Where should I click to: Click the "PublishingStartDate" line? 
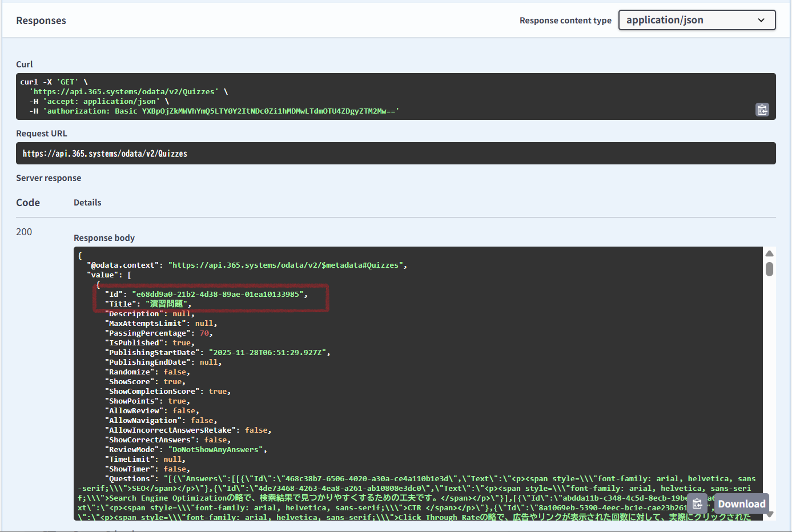pyautogui.click(x=218, y=353)
